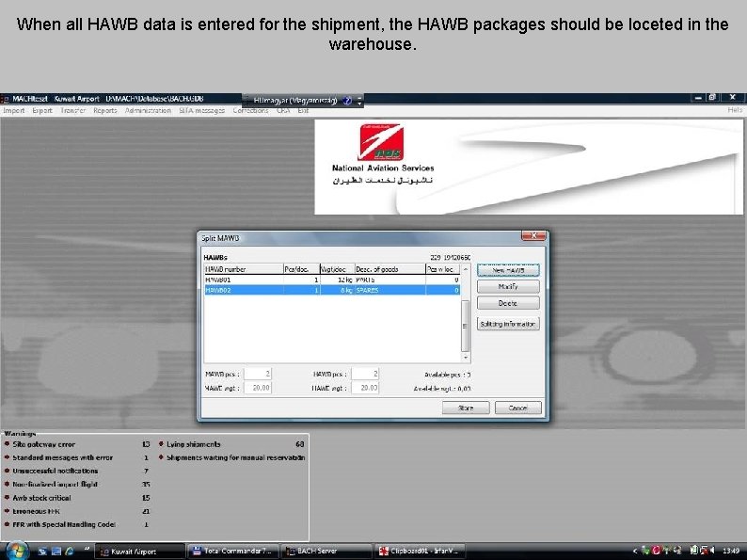Click the HAWB wgt field
Image resolution: width=747 pixels, height=560 pixels.
[365, 388]
